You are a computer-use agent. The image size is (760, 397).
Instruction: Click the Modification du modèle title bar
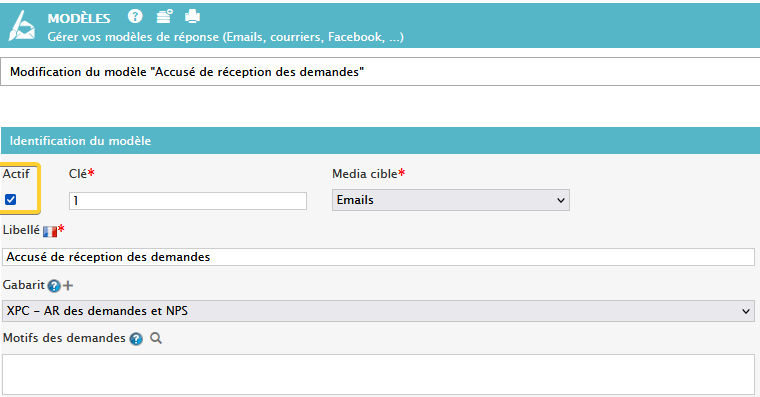[380, 72]
